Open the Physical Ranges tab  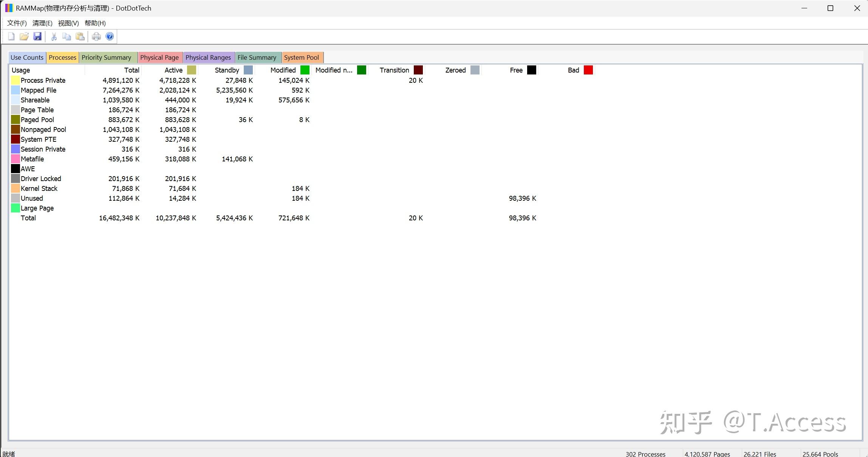pyautogui.click(x=208, y=57)
